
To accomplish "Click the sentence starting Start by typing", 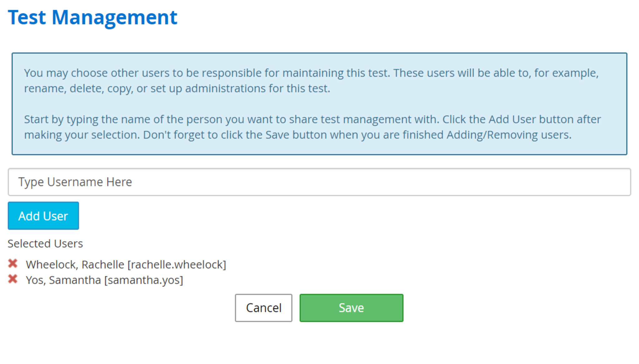I will [231, 119].
